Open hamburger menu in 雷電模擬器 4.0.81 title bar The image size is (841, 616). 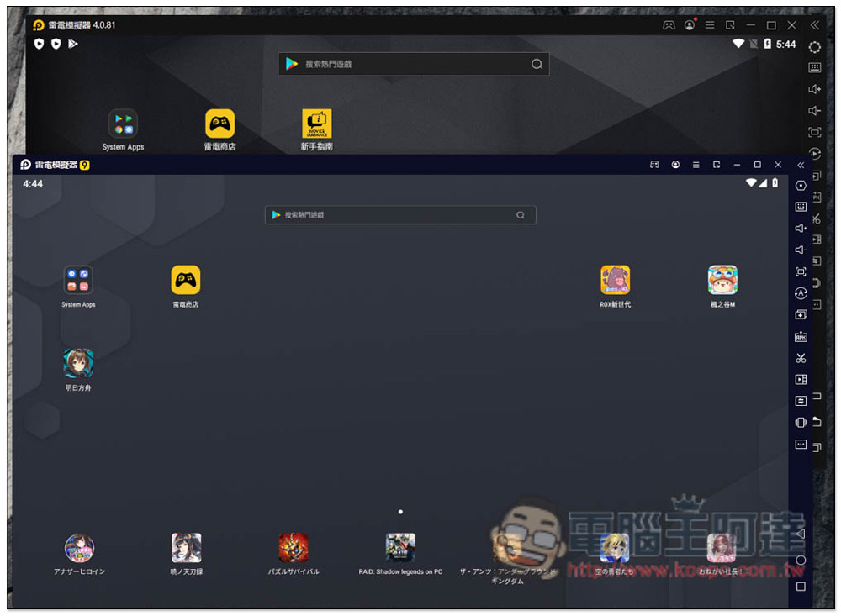click(x=710, y=25)
